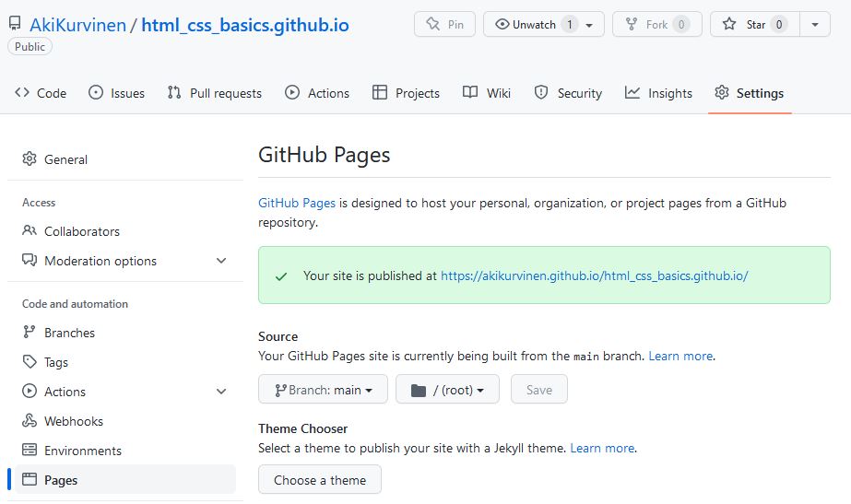Switch to the Issues tab
Viewport: 851px width, 504px height.
point(117,93)
